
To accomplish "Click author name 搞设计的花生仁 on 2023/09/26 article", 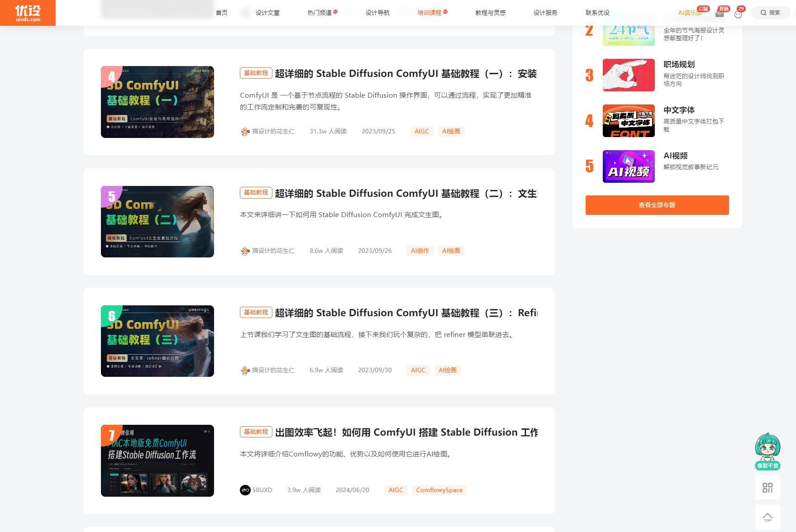I will (x=273, y=251).
